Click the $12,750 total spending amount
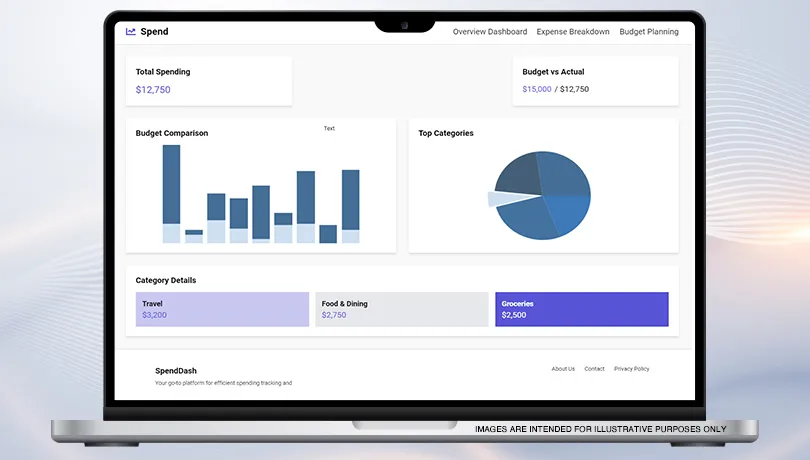This screenshot has height=460, width=810. coord(153,90)
